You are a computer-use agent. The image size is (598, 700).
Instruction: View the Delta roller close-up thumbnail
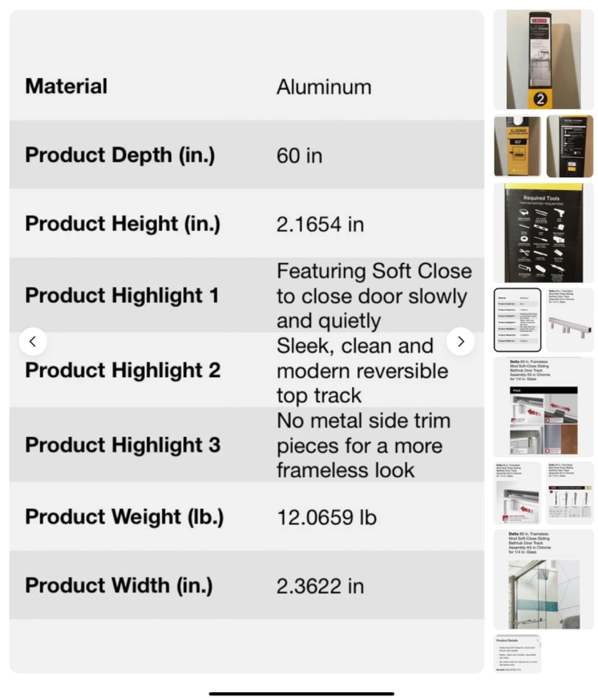point(517,493)
